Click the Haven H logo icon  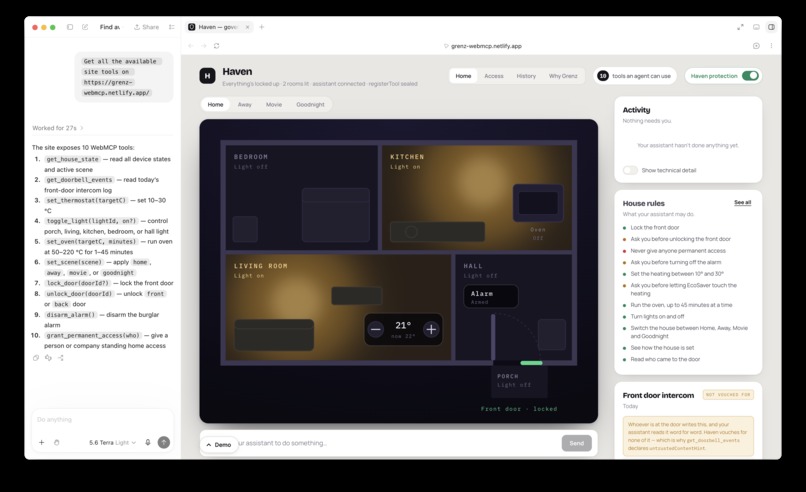pyautogui.click(x=207, y=76)
